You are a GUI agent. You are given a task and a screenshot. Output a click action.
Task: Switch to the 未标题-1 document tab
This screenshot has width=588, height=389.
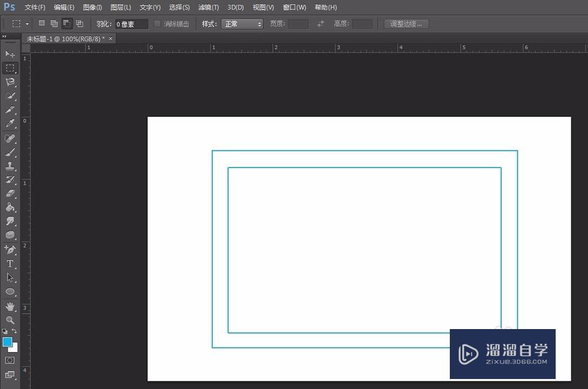click(65, 39)
